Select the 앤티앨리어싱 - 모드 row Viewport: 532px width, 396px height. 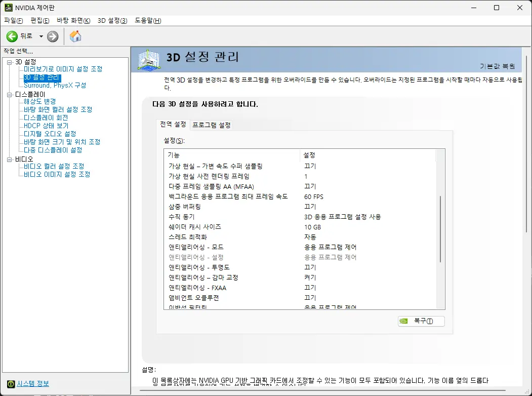coord(300,247)
